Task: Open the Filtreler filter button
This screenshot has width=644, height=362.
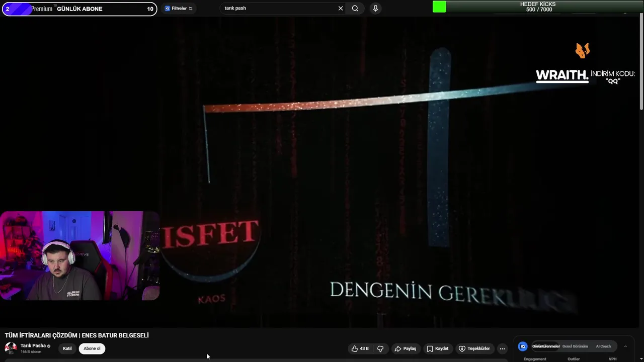Action: (179, 9)
